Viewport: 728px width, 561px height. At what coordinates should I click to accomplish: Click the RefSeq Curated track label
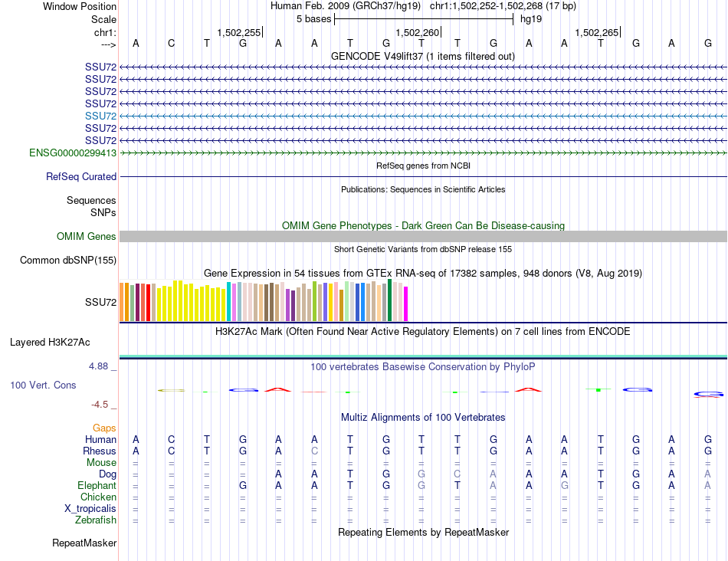pyautogui.click(x=81, y=177)
